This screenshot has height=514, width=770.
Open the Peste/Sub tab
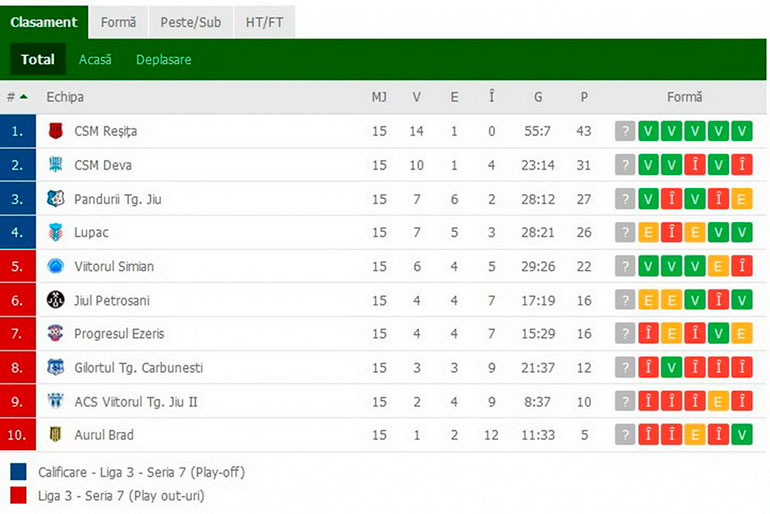[191, 22]
